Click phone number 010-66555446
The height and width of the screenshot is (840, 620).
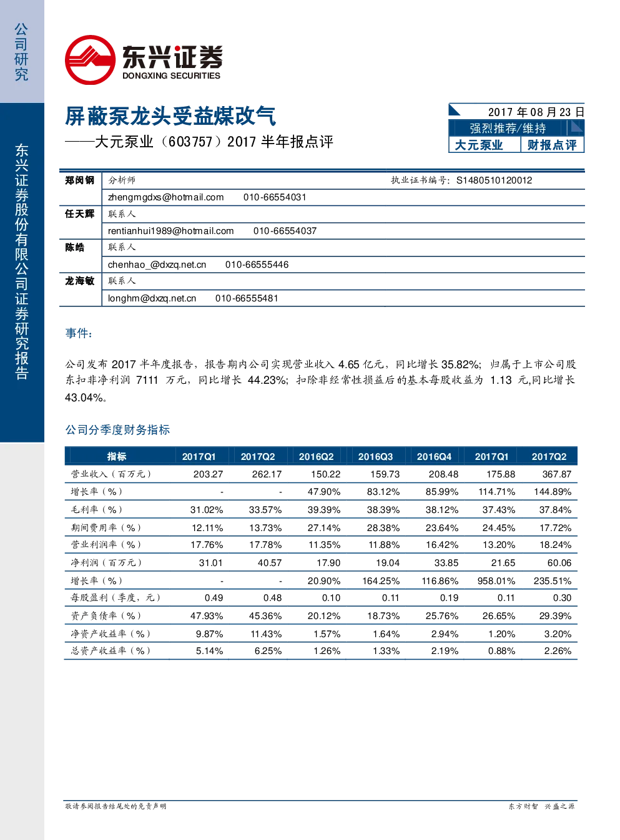click(257, 265)
